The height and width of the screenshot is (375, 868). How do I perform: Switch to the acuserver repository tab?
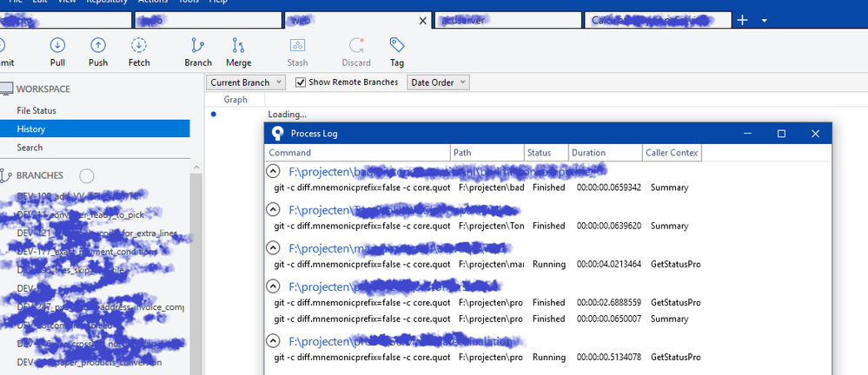point(507,21)
